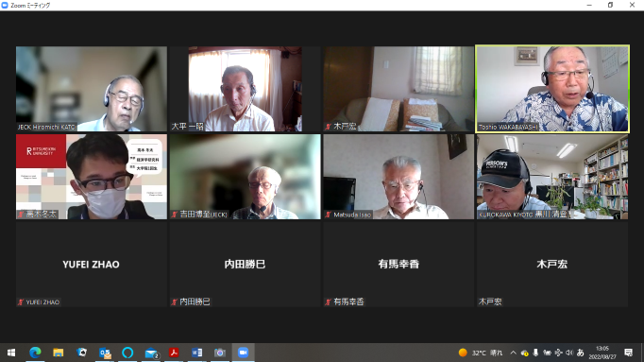Open the volume control in system tray
Viewport: 644px width, 362px height.
pyautogui.click(x=569, y=353)
